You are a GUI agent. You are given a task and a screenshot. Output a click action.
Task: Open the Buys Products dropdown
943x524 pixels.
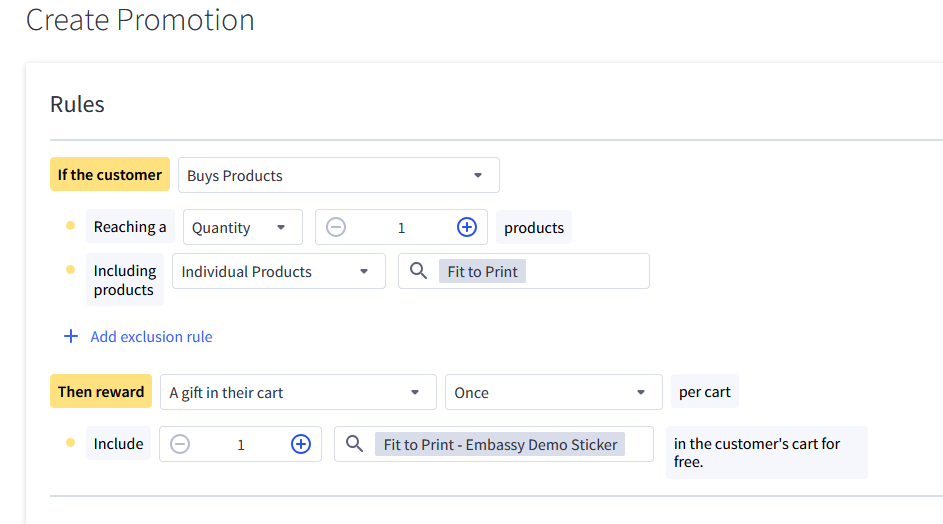pos(339,175)
